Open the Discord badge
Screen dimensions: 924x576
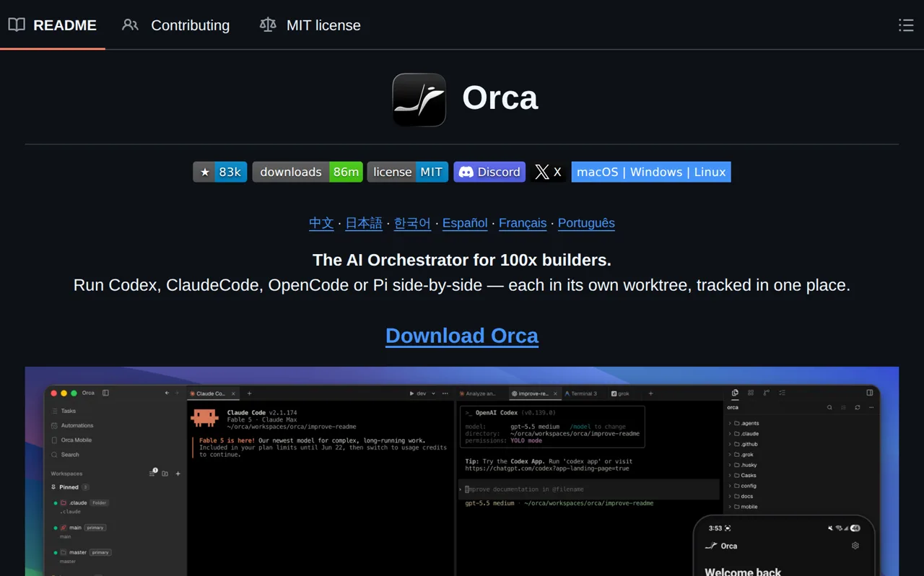coord(489,172)
